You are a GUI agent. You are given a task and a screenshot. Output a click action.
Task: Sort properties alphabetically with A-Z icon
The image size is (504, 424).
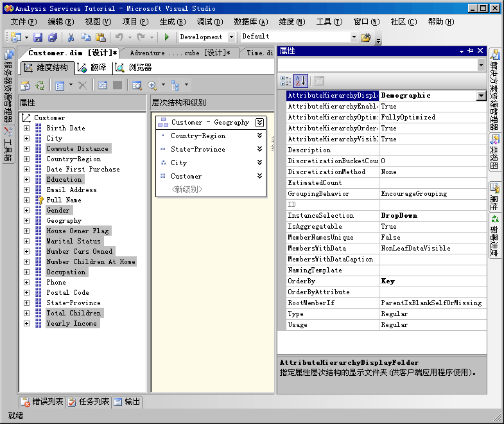pyautogui.click(x=301, y=81)
